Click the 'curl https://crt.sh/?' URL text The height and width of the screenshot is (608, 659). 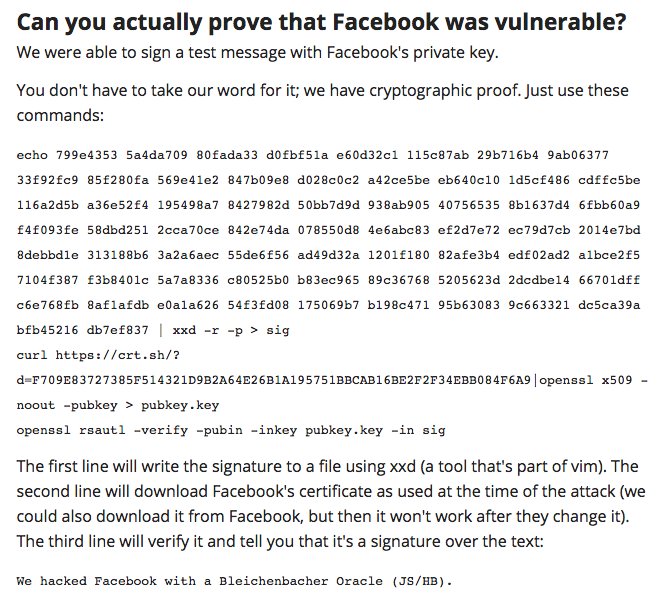(x=98, y=355)
